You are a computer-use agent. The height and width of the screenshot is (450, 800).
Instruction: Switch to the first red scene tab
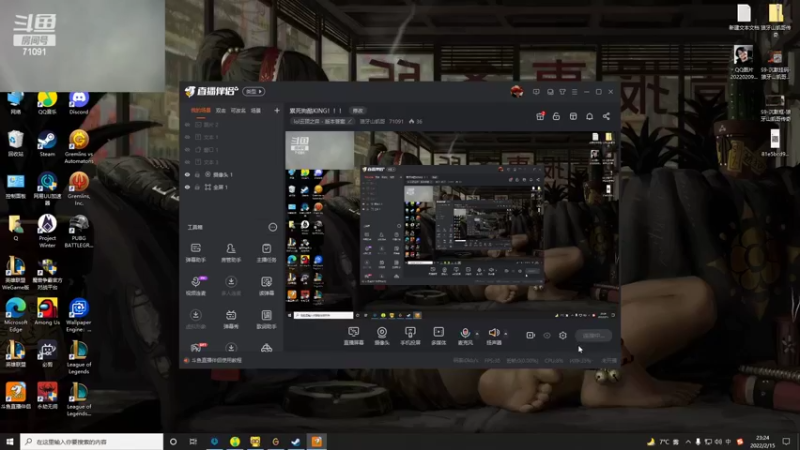click(x=201, y=110)
